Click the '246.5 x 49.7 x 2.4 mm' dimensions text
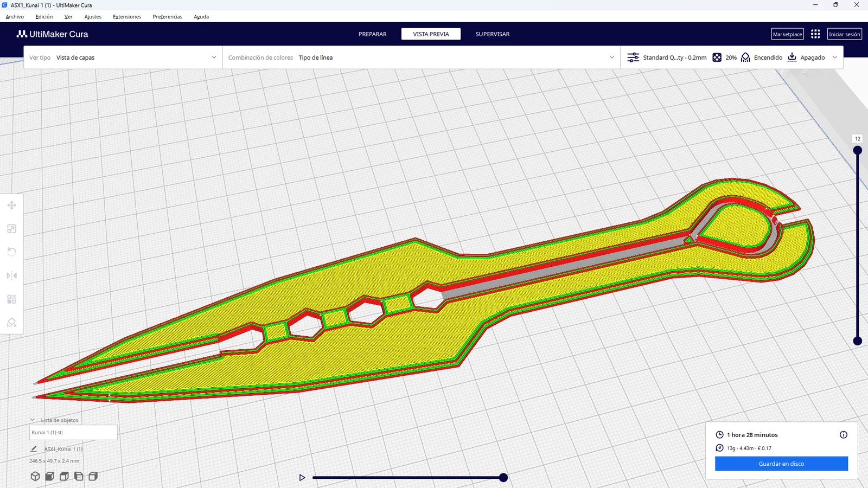Screen dimensions: 868x488 [x=54, y=461]
